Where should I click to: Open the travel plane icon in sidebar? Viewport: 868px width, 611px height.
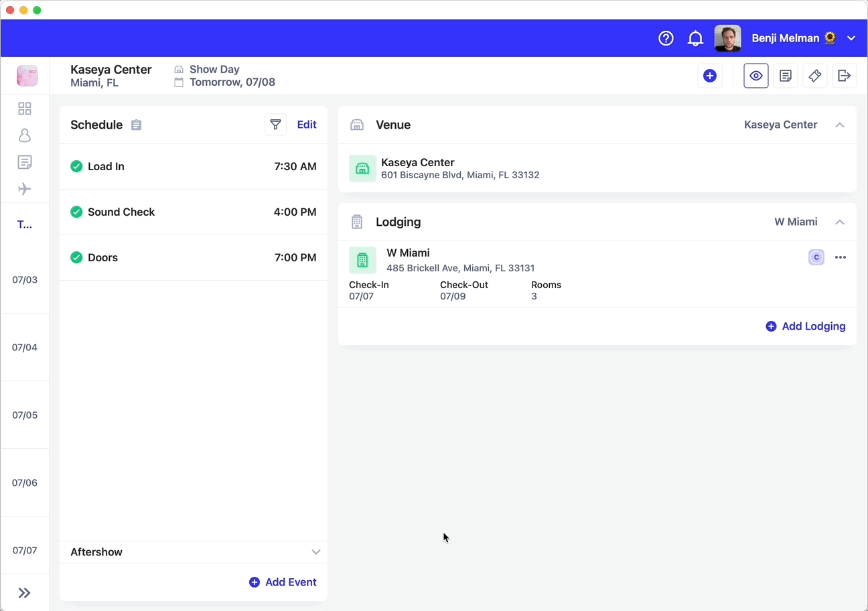pos(25,188)
